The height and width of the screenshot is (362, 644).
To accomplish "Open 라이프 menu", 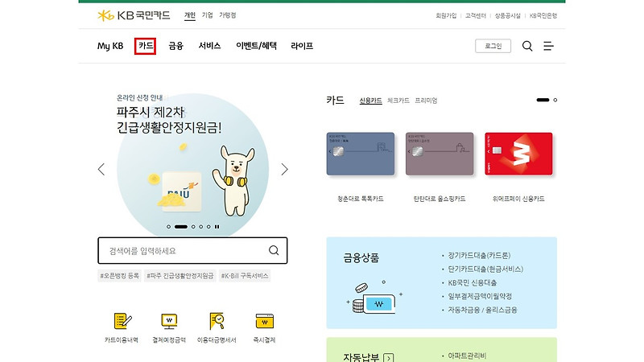I will click(x=302, y=46).
